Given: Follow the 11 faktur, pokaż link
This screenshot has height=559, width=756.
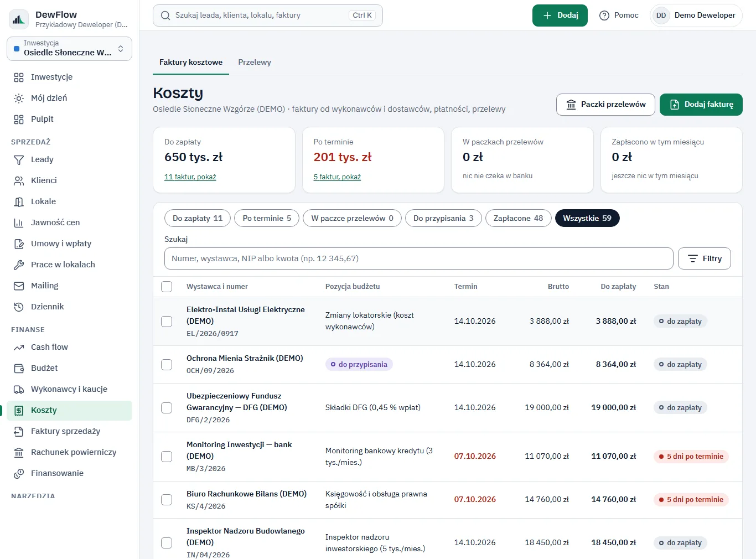Looking at the screenshot, I should click(190, 177).
